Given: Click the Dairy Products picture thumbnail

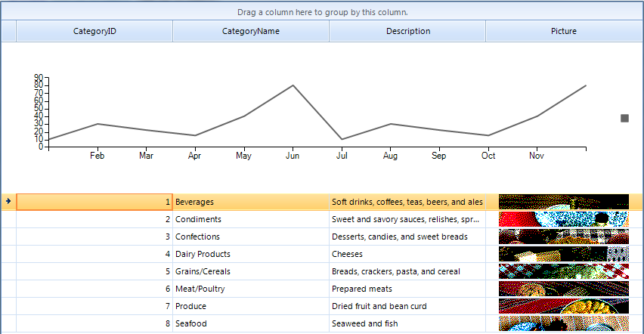Looking at the screenshot, I should (563, 254).
